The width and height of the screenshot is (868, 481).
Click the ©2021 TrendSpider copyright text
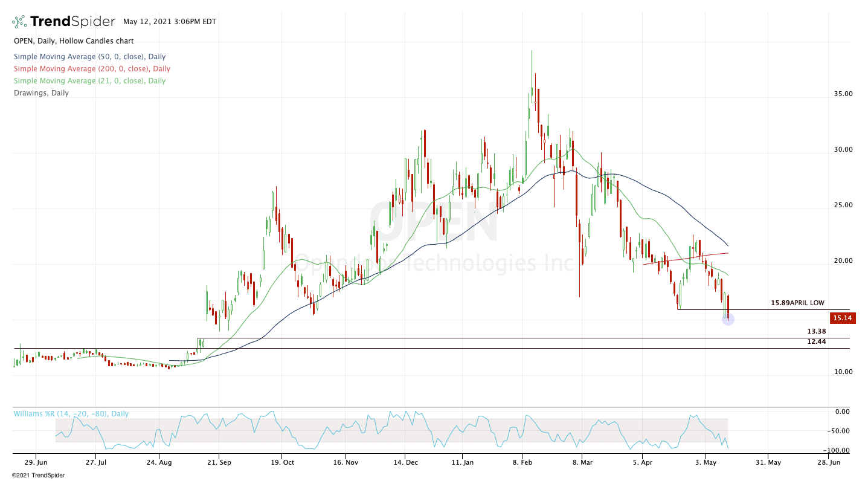point(38,475)
